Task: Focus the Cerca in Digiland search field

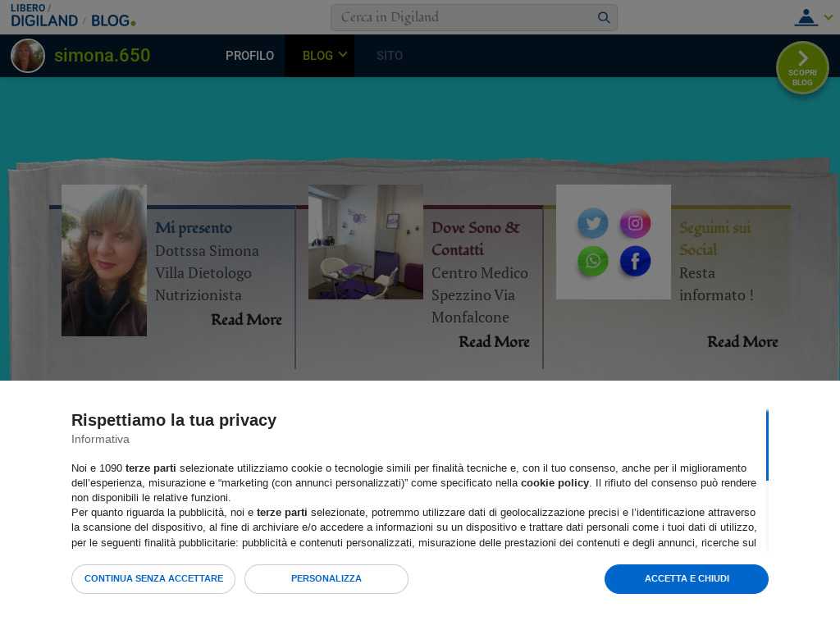Action: click(463, 17)
